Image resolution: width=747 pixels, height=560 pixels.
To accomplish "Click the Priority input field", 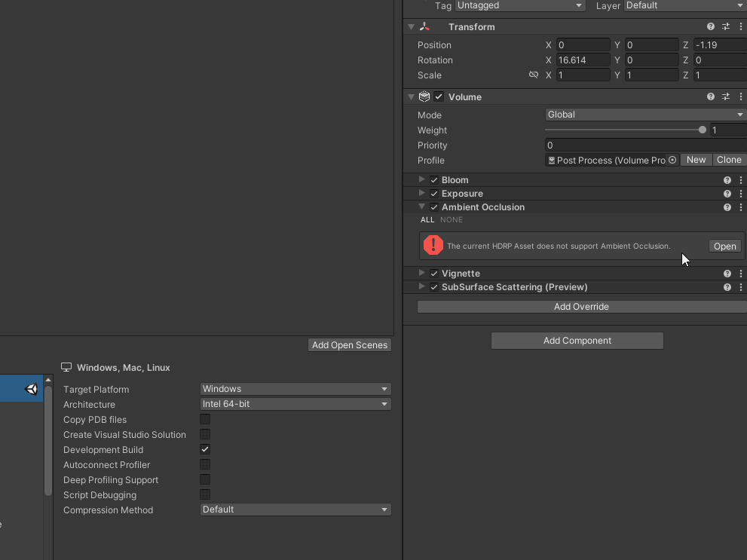I will (644, 145).
